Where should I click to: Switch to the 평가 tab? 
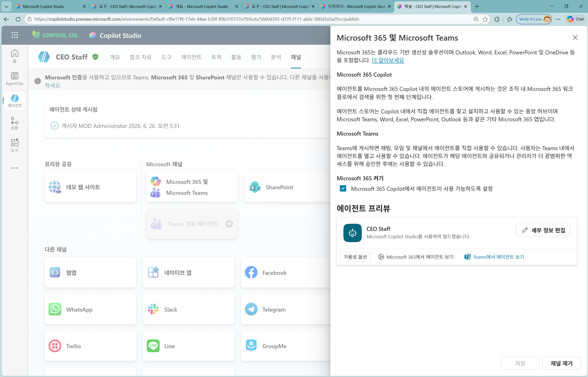(256, 57)
